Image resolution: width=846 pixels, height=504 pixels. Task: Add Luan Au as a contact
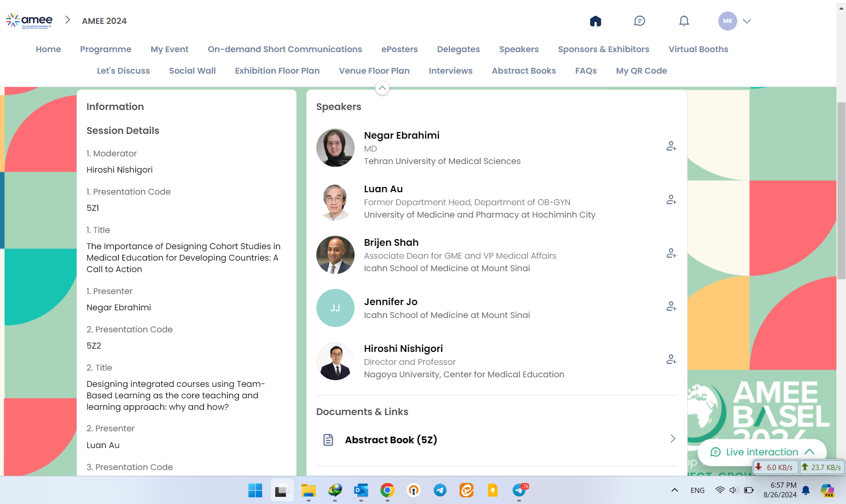pyautogui.click(x=671, y=200)
